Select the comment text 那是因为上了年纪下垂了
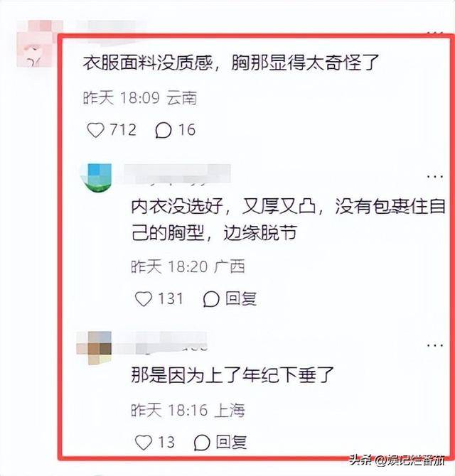This screenshot has width=455, height=476. click(232, 375)
